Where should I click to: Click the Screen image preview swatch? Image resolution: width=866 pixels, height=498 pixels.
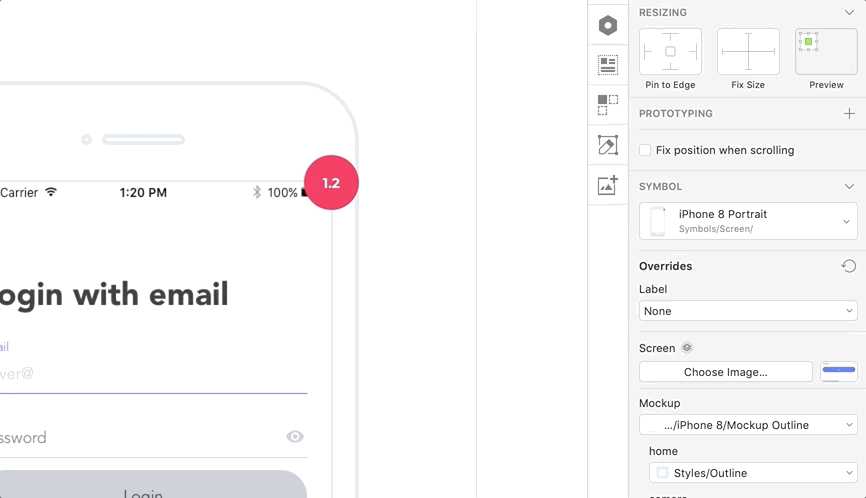click(838, 371)
